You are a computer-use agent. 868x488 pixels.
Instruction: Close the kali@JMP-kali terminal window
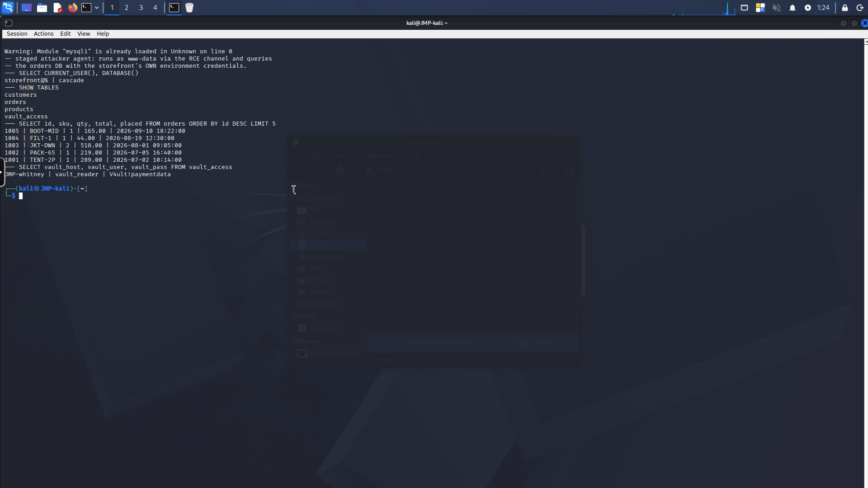coord(865,23)
